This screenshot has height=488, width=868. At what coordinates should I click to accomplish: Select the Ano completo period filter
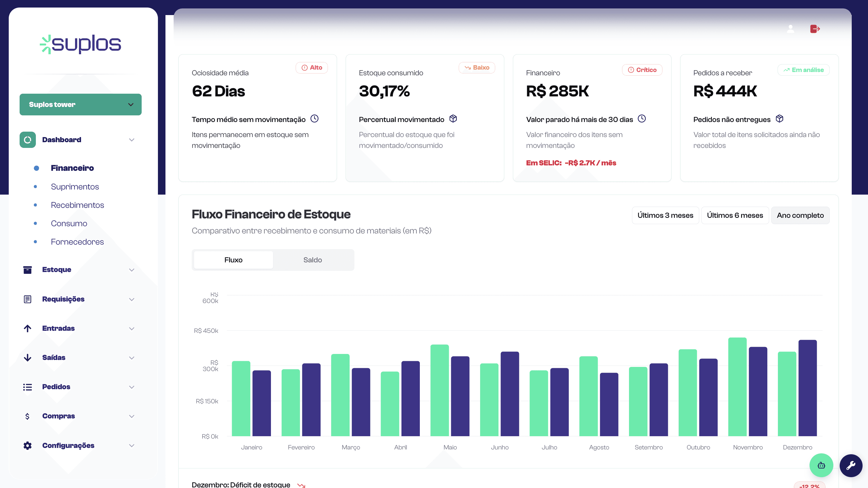(800, 215)
